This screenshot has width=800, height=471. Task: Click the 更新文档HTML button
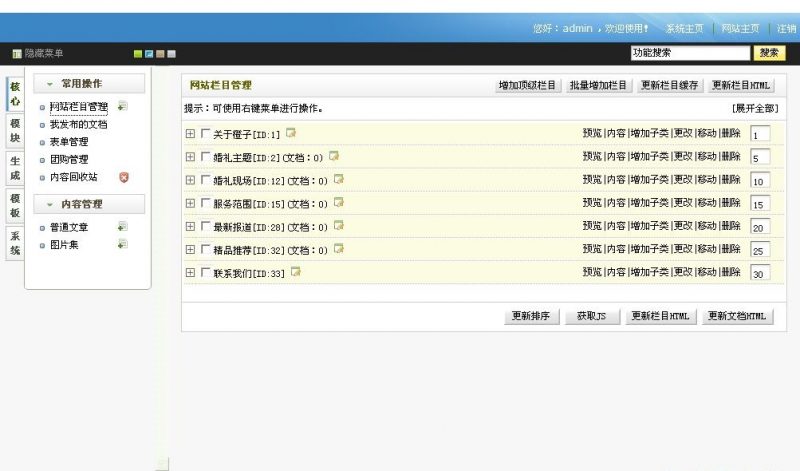(737, 316)
